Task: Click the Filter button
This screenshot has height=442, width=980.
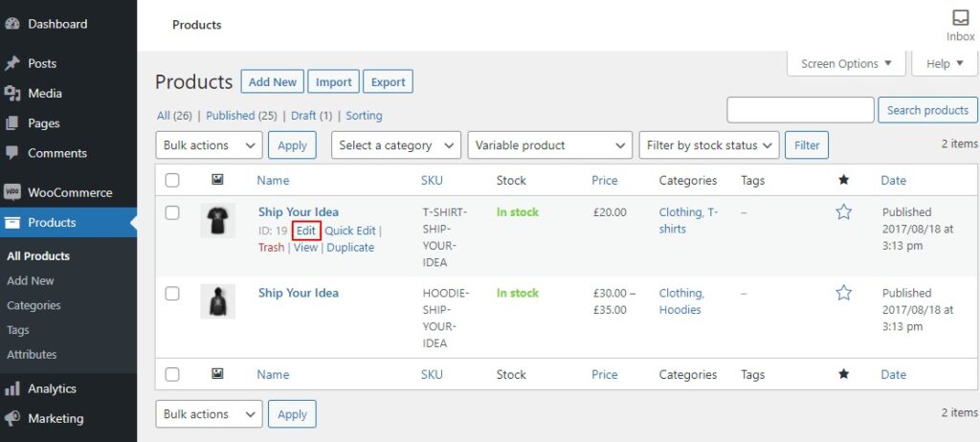Action: pyautogui.click(x=807, y=145)
